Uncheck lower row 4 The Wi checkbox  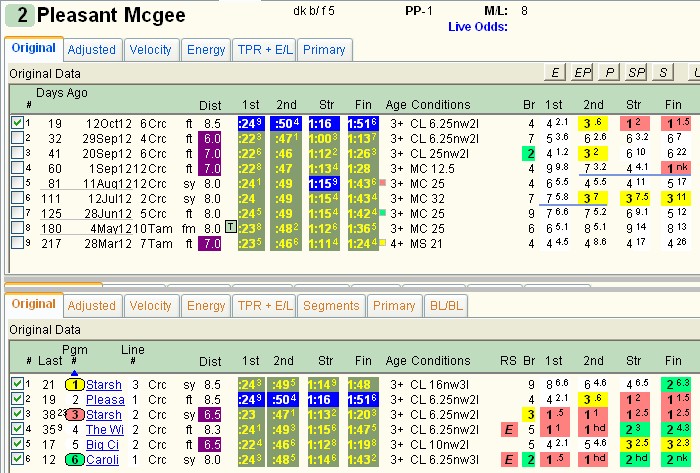click(x=17, y=429)
